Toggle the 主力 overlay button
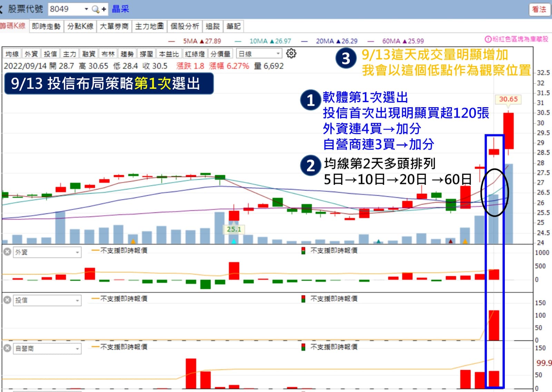This screenshot has width=552, height=392. [69, 54]
